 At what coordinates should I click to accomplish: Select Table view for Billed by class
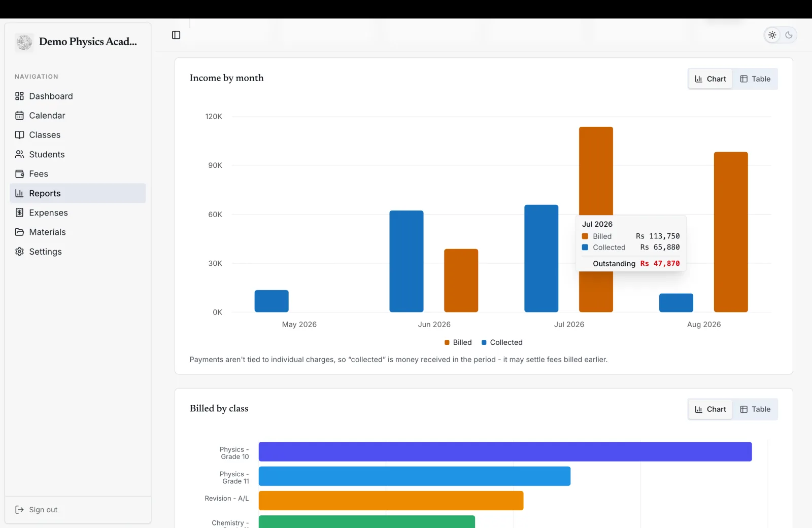pyautogui.click(x=755, y=409)
